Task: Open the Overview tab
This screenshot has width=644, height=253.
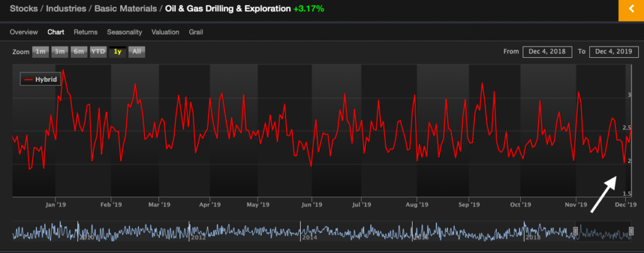Action: pyautogui.click(x=24, y=32)
